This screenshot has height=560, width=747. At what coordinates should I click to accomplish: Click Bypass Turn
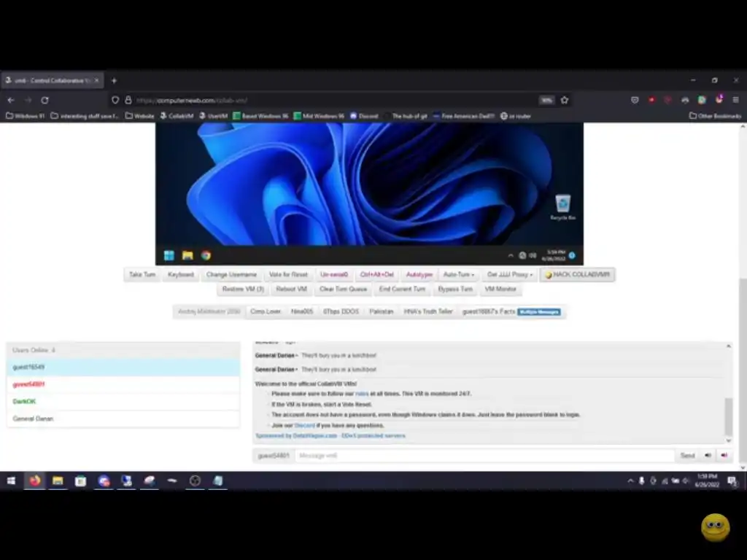[455, 289]
